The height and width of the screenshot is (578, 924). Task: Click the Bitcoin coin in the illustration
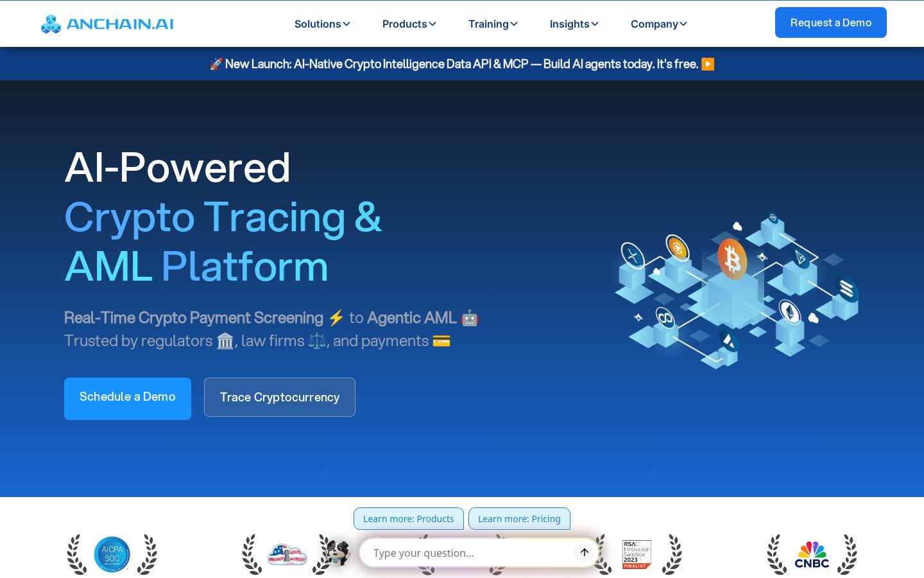(732, 259)
